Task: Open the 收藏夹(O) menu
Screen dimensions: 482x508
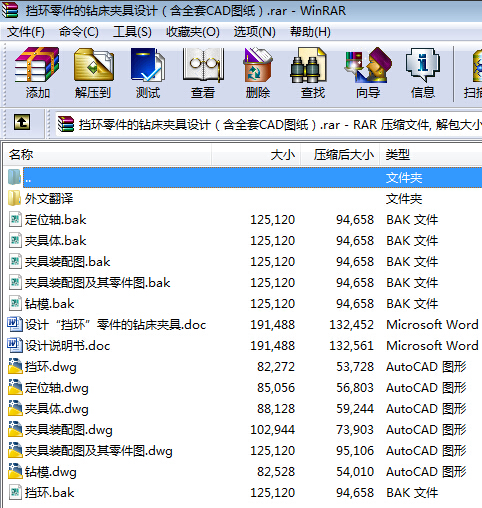Action: pyautogui.click(x=193, y=32)
